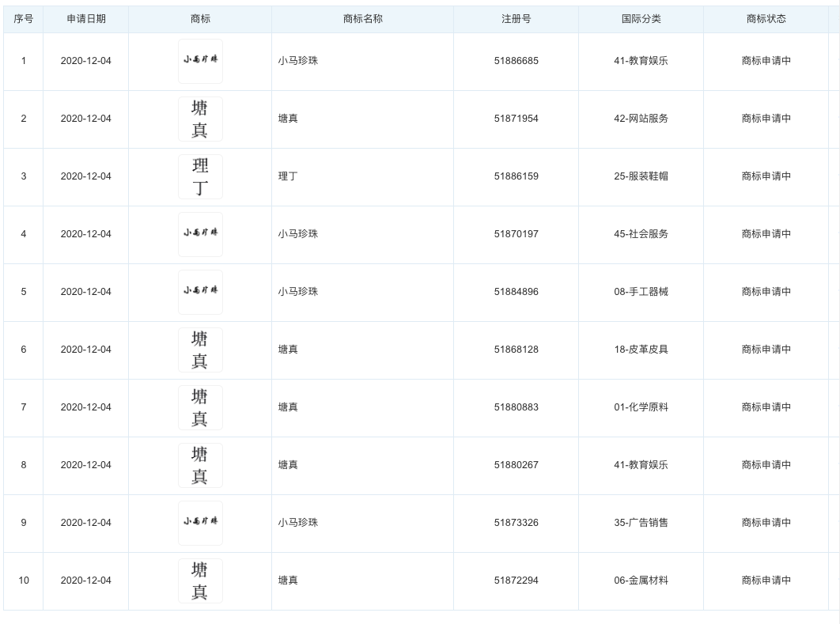This screenshot has height=624, width=840.
Task: Select the 塘真 name text in row 7
Action: (288, 407)
